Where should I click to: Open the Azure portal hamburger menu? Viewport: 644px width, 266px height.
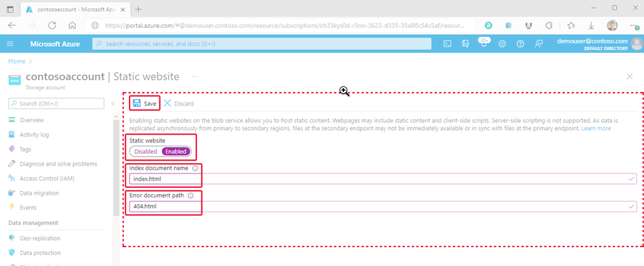pos(10,44)
